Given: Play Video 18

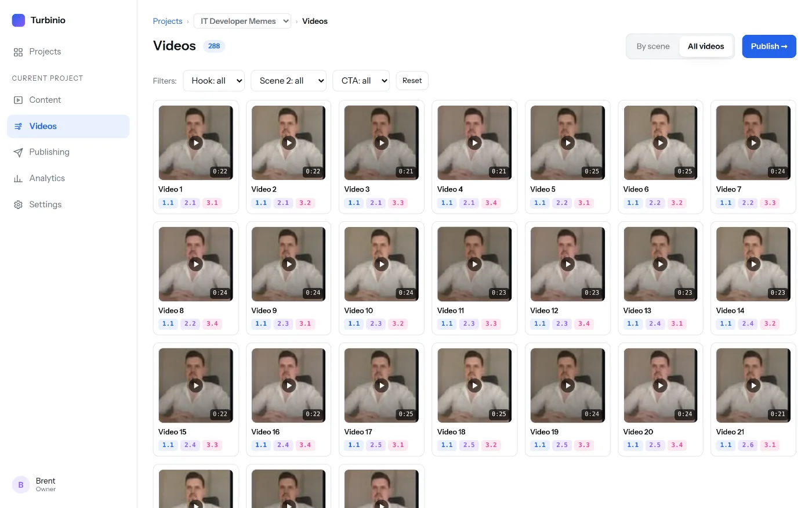Looking at the screenshot, I should (475, 385).
